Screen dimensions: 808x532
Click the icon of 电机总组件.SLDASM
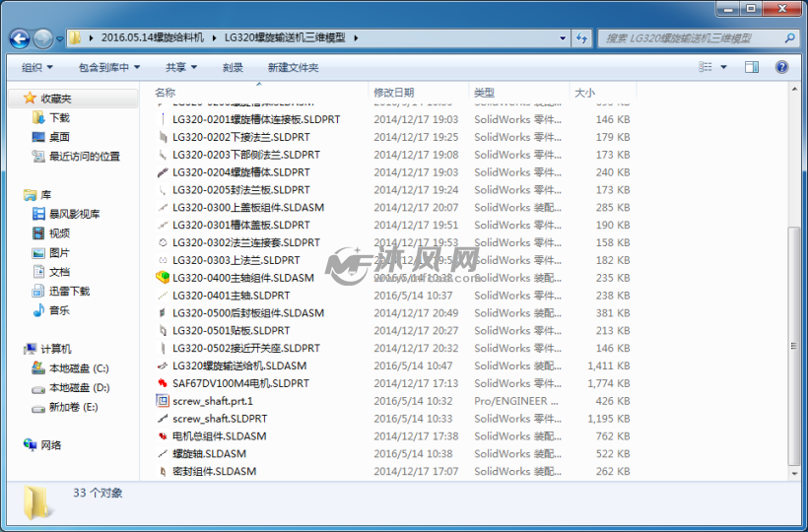pyautogui.click(x=163, y=436)
